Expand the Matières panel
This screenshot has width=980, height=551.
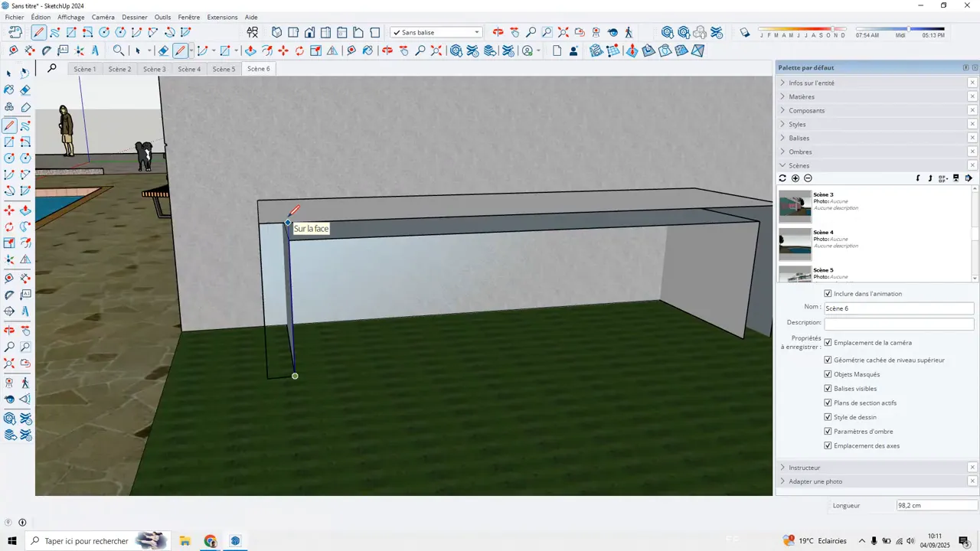(872, 96)
